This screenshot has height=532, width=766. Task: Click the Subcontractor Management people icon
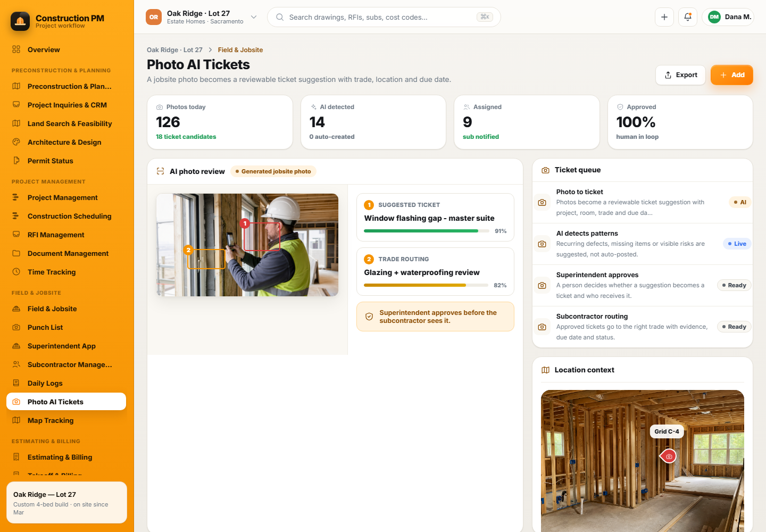16,364
